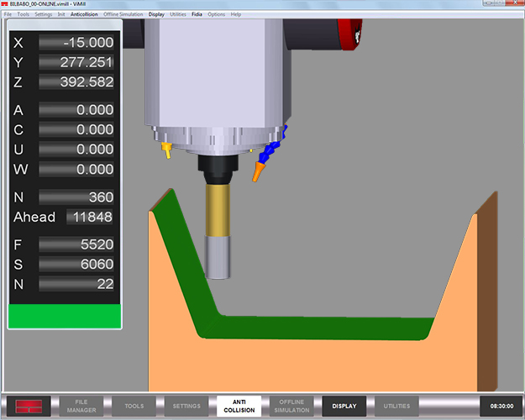This screenshot has height=420, width=525.
Task: Open the Fidia menu
Action: [197, 14]
